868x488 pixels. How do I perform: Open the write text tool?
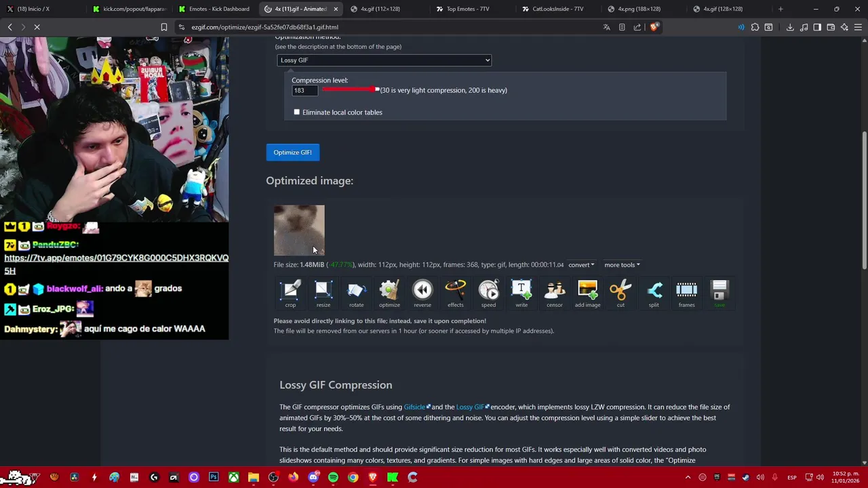521,294
